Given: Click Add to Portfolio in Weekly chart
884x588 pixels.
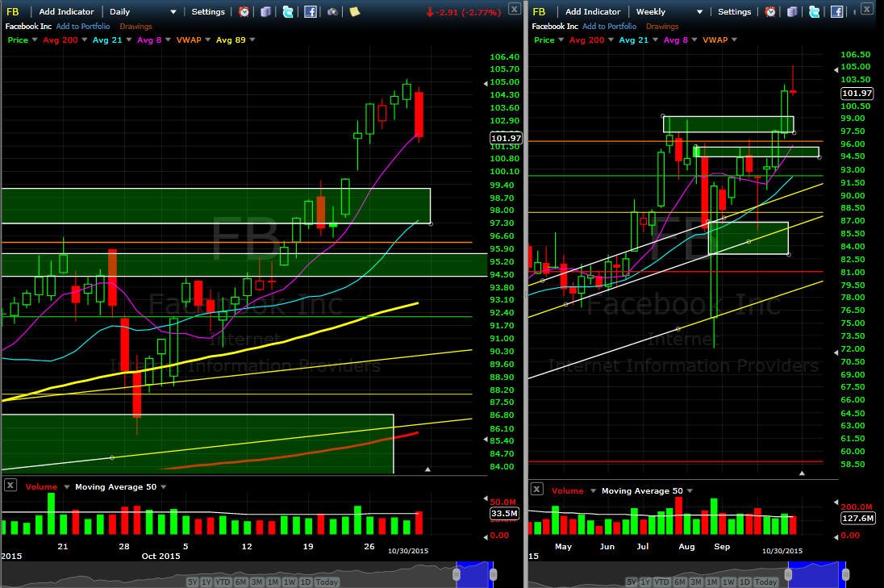Looking at the screenshot, I should coord(610,26).
